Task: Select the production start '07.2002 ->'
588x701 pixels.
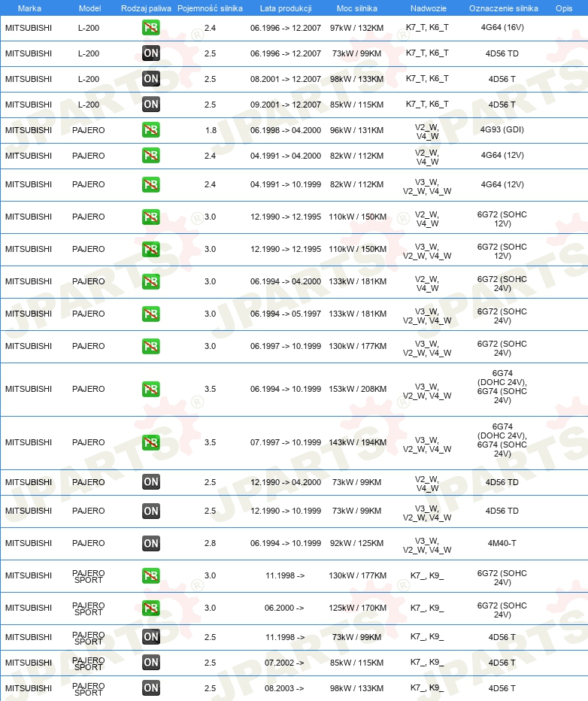Action: [284, 663]
